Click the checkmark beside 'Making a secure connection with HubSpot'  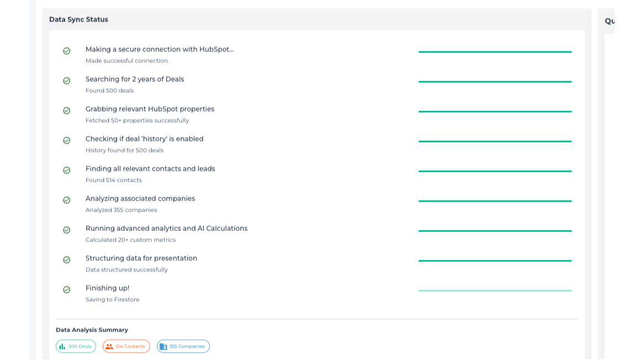(67, 50)
